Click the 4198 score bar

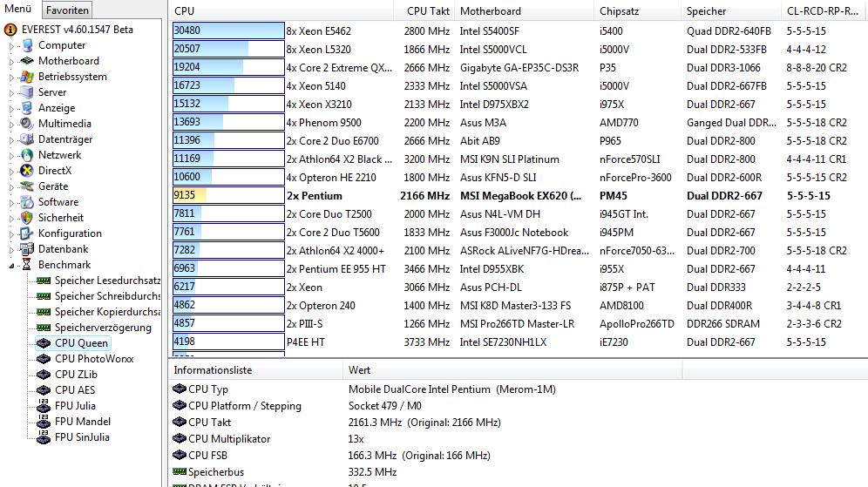click(228, 341)
